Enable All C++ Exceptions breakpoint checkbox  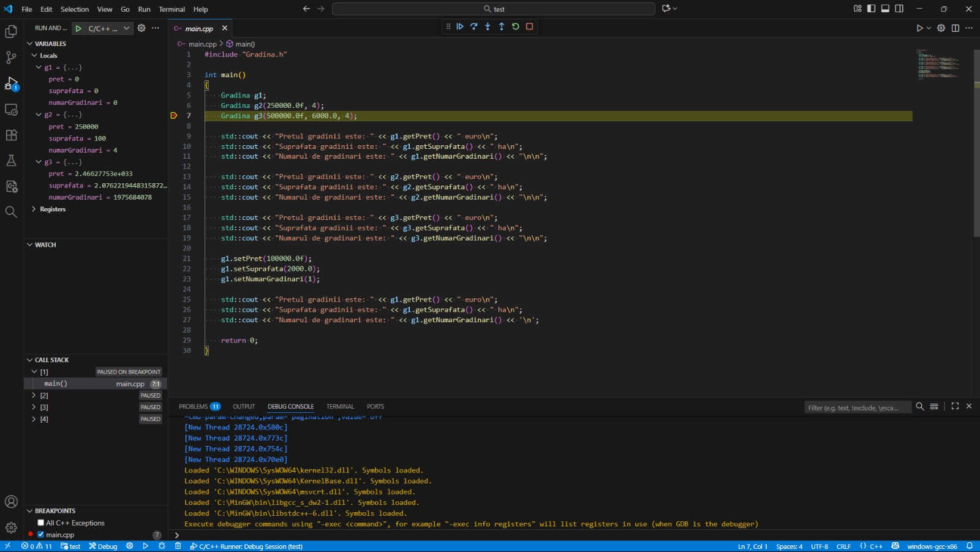click(x=41, y=523)
